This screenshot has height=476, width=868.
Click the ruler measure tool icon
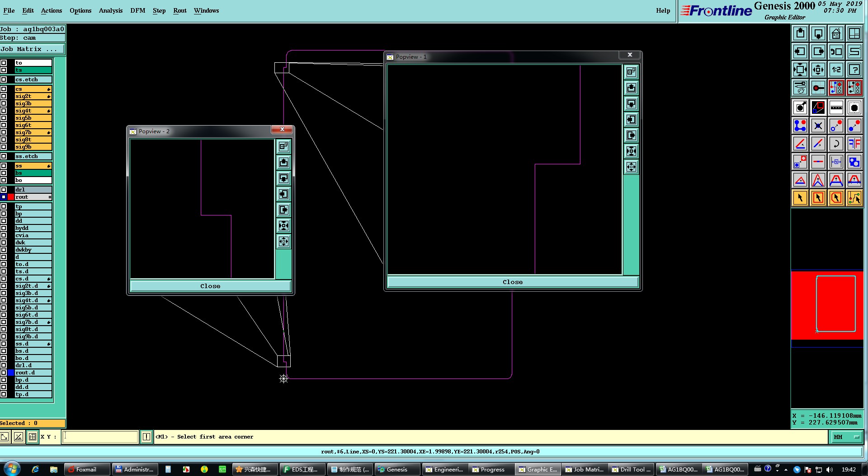(x=836, y=107)
